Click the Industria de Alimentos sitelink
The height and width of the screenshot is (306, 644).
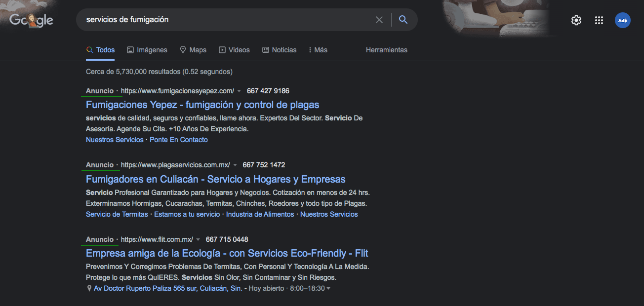click(x=260, y=214)
